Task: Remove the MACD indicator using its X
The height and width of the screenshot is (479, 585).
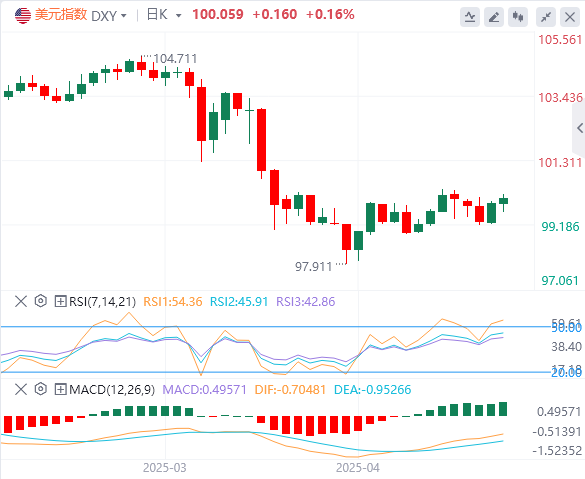Action: pos(21,389)
